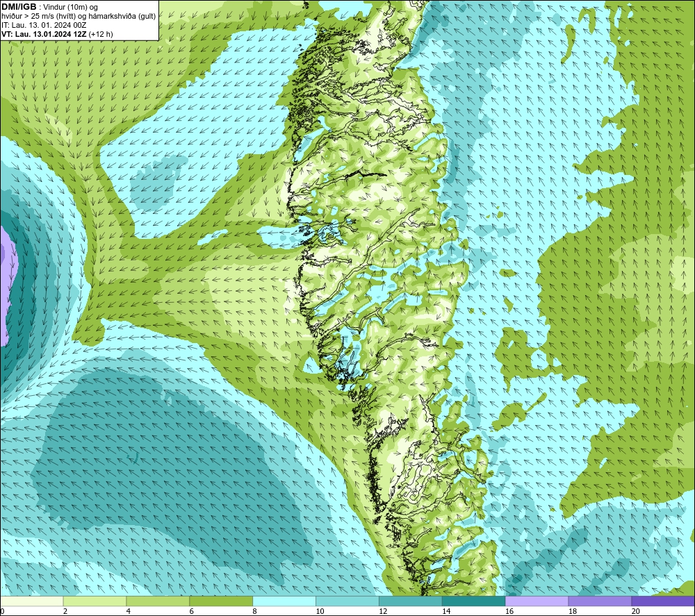Click the 16–18 m/s light purple legend swatch

(x=537, y=601)
